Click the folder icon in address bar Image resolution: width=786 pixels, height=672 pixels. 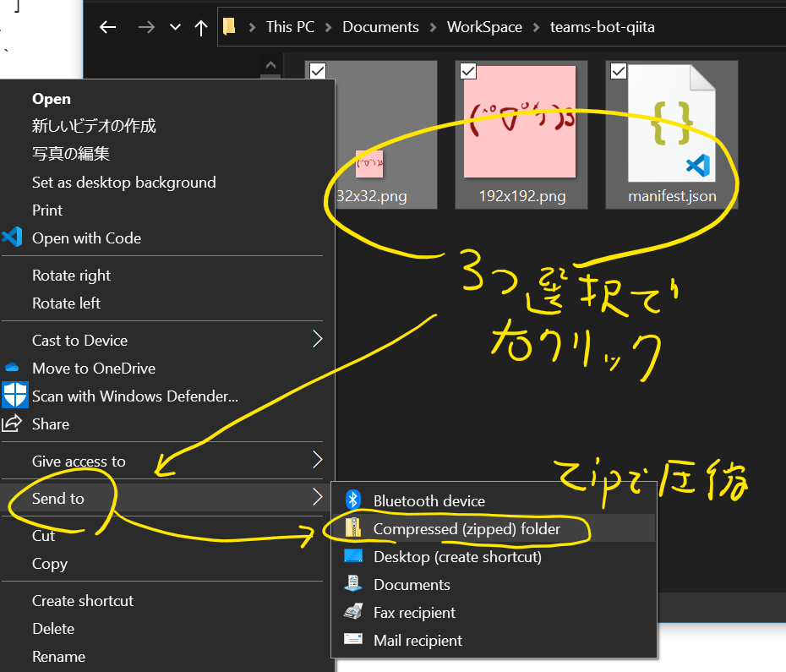click(229, 26)
